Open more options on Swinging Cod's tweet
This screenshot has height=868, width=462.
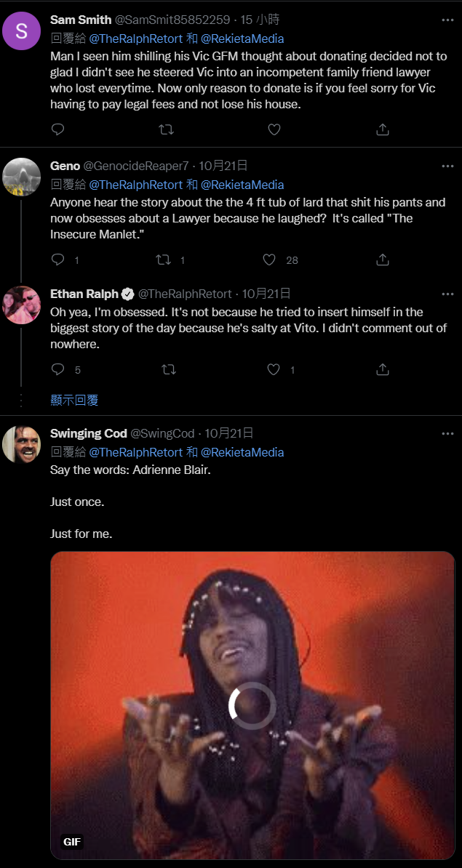(447, 433)
